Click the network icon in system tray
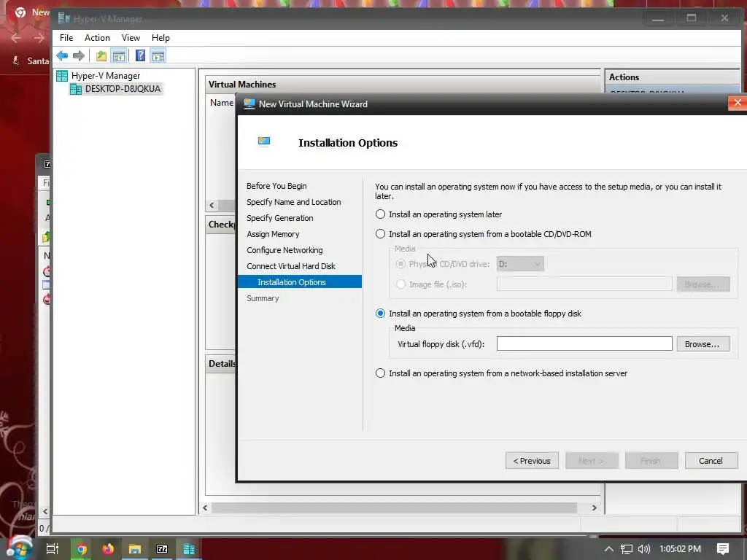747x560 pixels. (627, 549)
